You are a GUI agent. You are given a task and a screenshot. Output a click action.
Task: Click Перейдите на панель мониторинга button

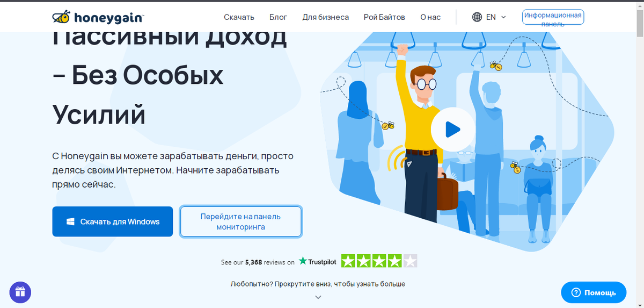[x=241, y=221]
